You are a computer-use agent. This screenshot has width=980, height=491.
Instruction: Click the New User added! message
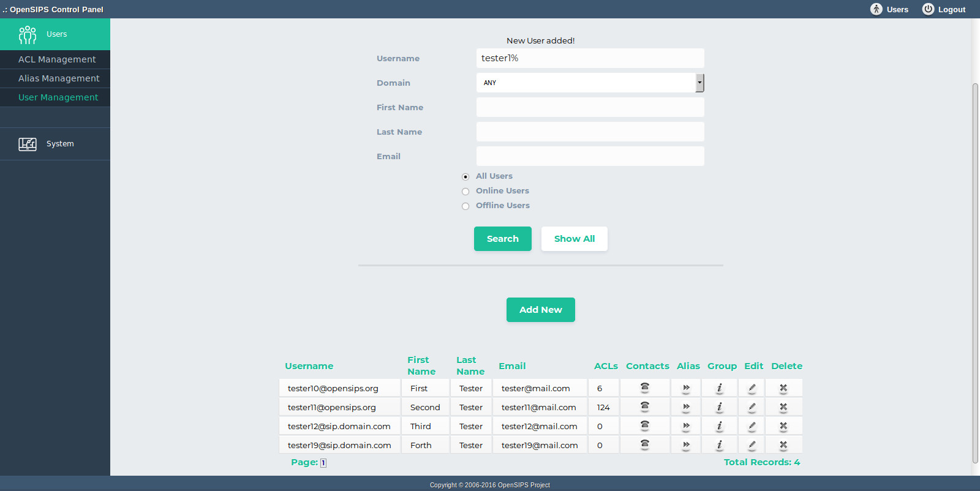pos(541,40)
